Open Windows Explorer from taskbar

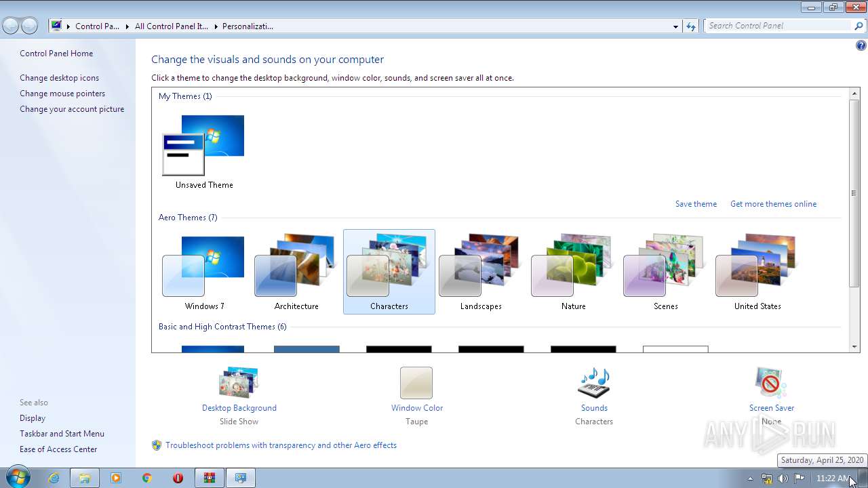[85, 478]
